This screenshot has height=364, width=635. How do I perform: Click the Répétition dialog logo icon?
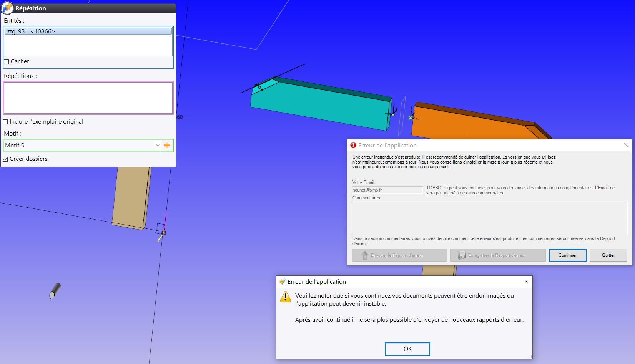click(x=7, y=8)
